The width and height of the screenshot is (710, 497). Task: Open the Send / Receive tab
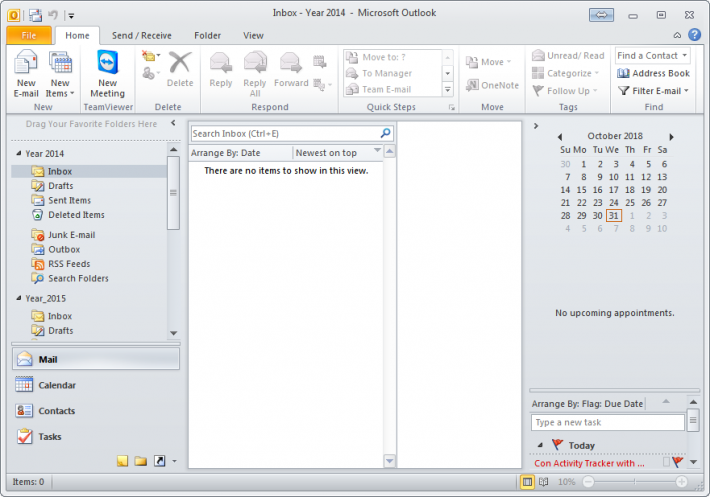click(x=141, y=35)
